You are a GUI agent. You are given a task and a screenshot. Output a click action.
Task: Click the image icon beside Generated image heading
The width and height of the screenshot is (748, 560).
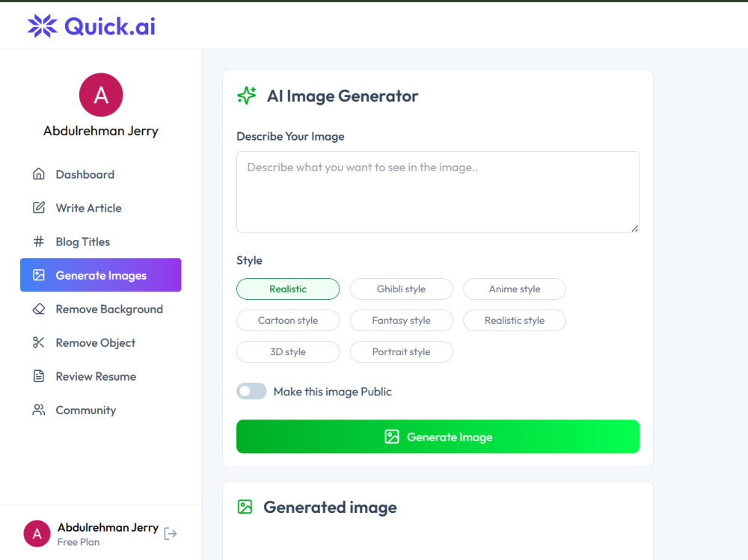245,507
